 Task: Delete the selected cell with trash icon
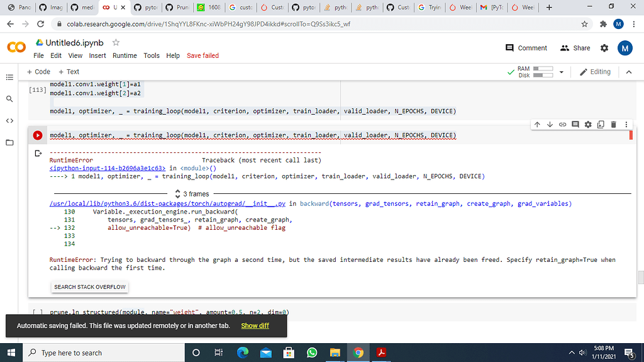pyautogui.click(x=614, y=125)
